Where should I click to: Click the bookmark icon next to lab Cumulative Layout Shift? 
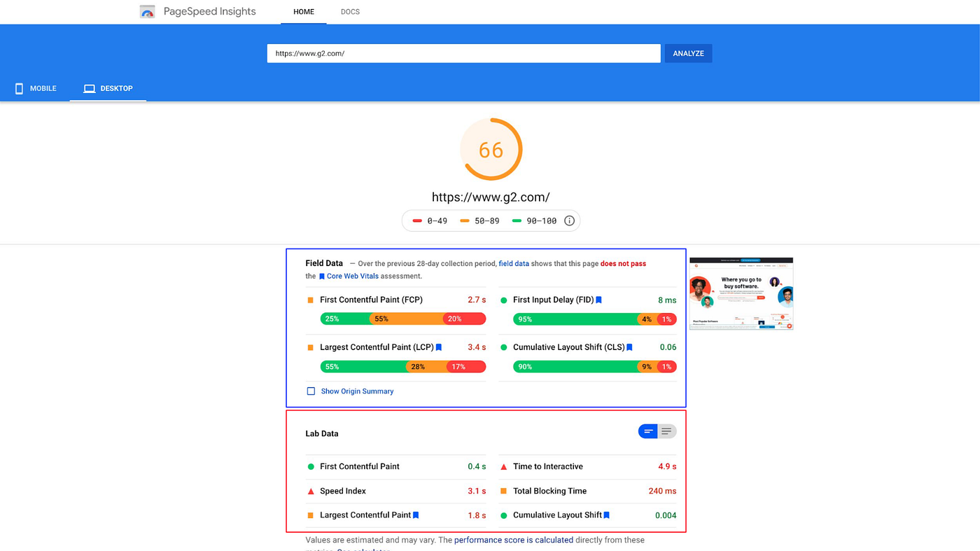point(606,515)
